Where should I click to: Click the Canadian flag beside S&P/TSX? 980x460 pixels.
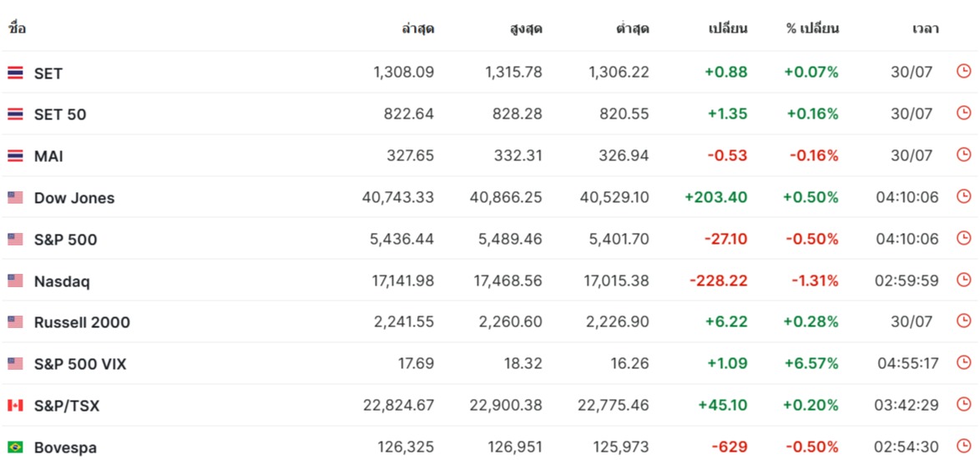click(x=15, y=406)
